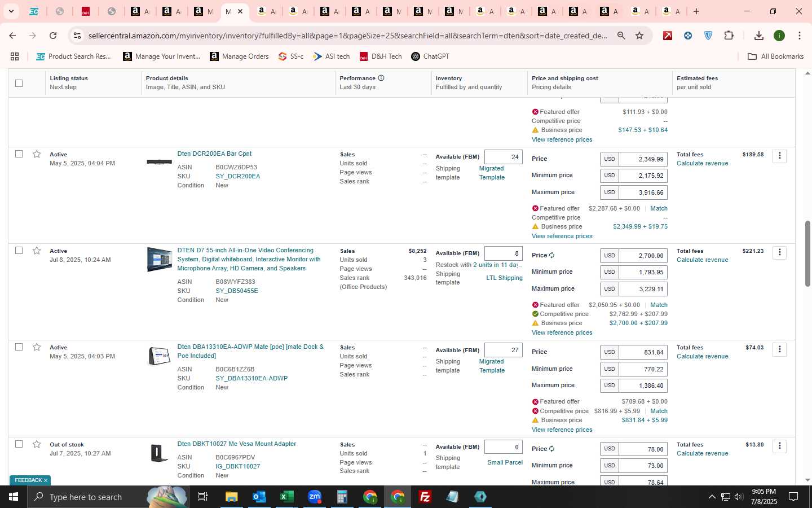Click the price refresh icon for DBKT10027
The height and width of the screenshot is (508, 812).
551,449
